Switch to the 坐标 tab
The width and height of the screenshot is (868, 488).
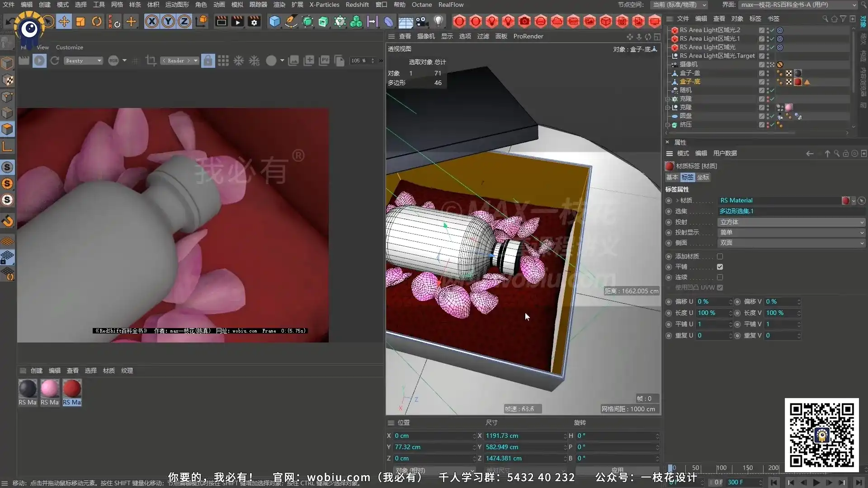point(703,177)
